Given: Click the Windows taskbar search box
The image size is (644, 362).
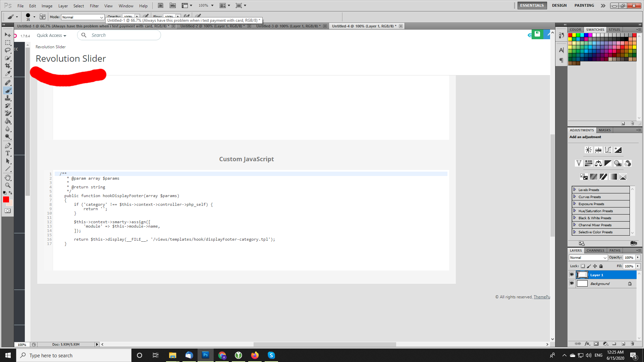Looking at the screenshot, I should (74, 355).
